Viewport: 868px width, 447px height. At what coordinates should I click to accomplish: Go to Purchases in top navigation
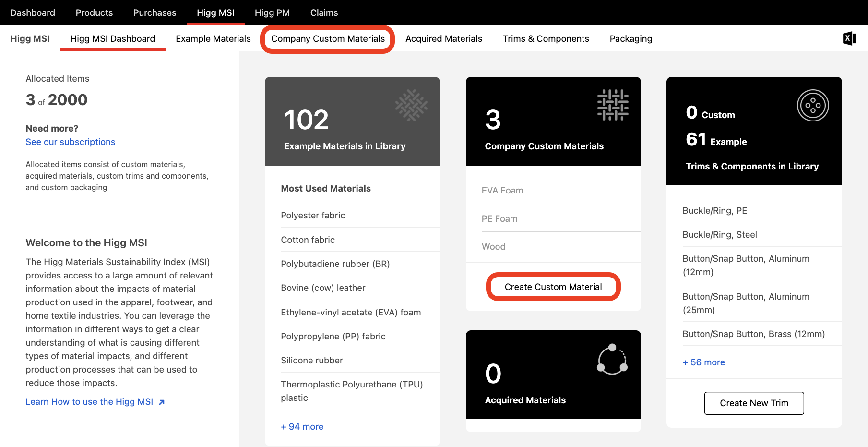(x=155, y=12)
